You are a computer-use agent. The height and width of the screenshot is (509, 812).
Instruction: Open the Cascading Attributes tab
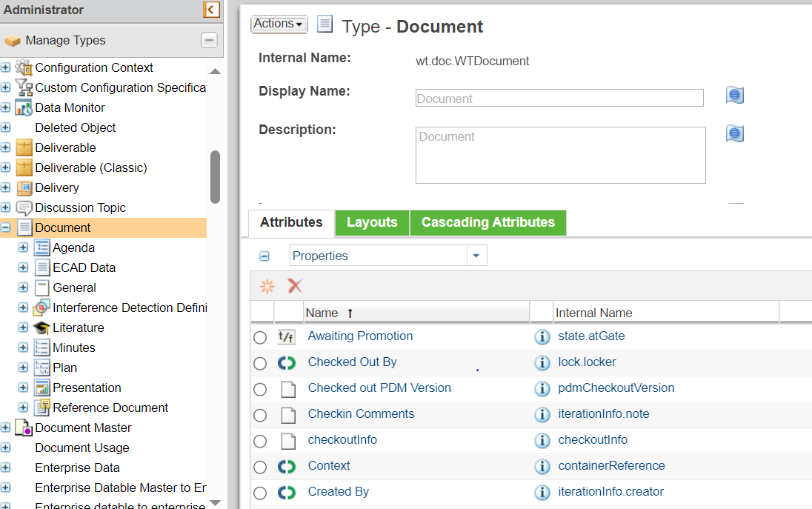[x=487, y=222]
